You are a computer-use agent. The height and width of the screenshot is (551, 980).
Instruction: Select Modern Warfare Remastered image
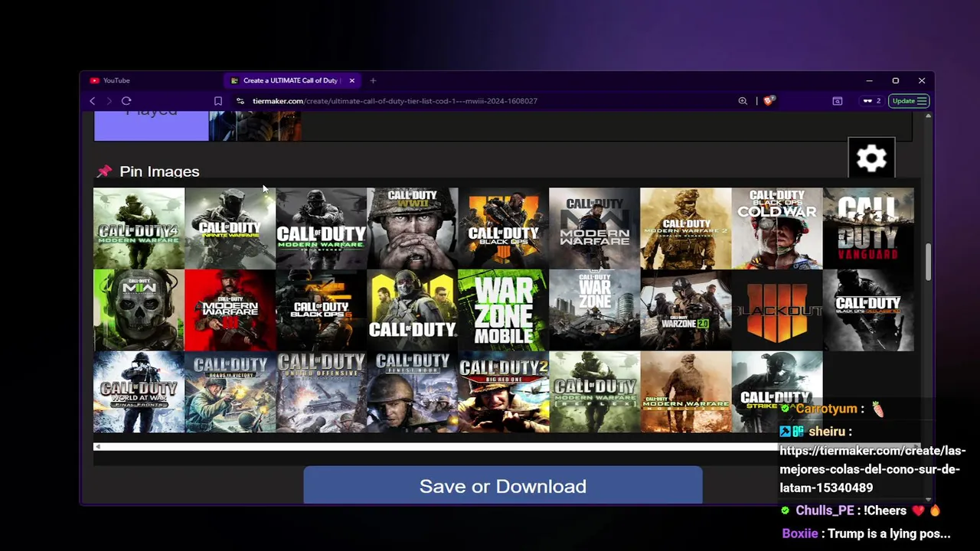tap(321, 228)
